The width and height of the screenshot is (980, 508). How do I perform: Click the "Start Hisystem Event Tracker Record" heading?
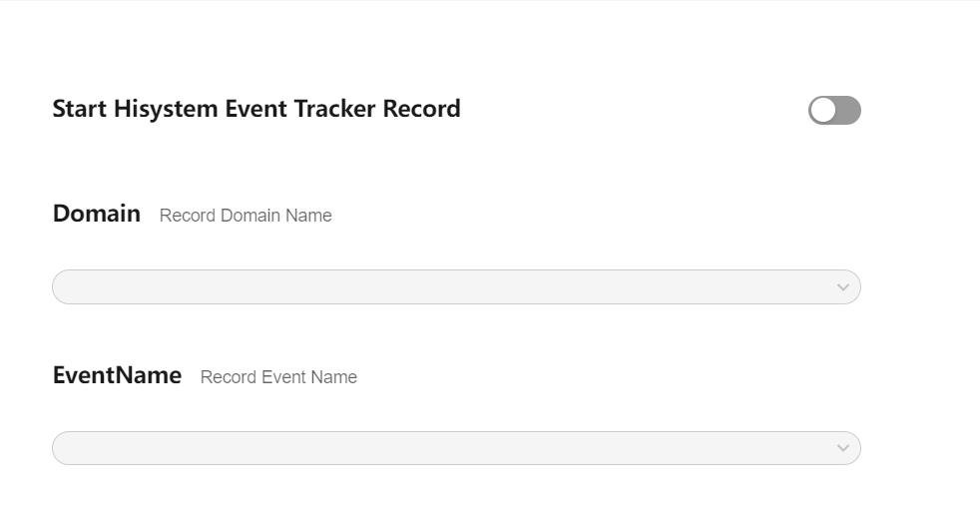point(256,109)
